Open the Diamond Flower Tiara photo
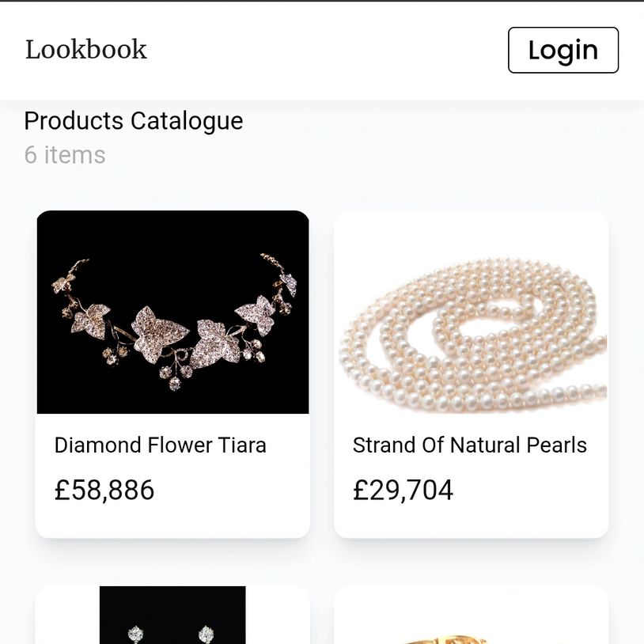644x644 pixels. click(x=172, y=312)
